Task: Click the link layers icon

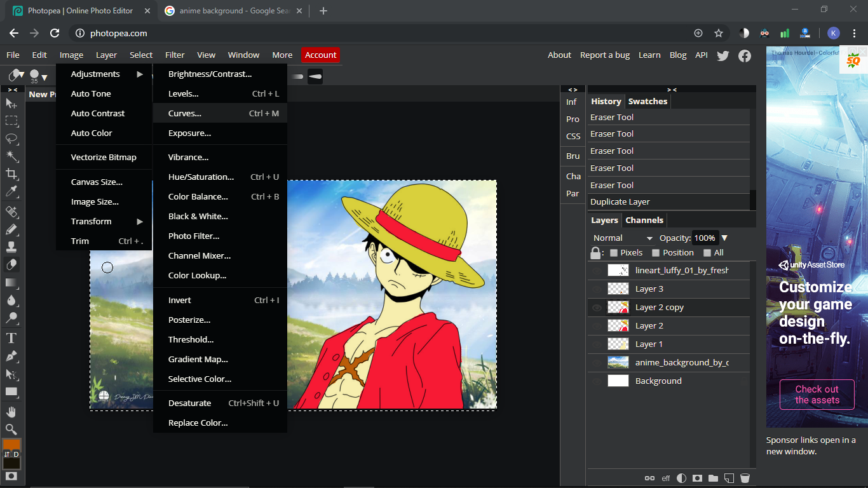Action: pyautogui.click(x=649, y=478)
